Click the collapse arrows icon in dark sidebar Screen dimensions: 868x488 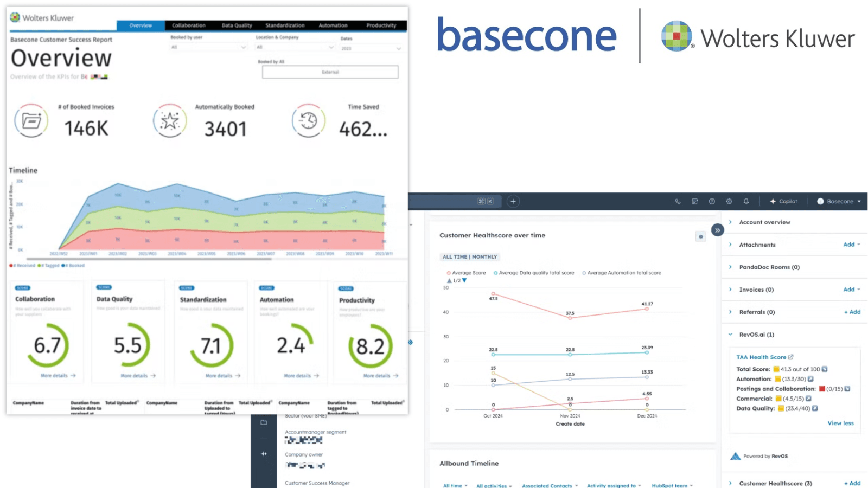264,454
